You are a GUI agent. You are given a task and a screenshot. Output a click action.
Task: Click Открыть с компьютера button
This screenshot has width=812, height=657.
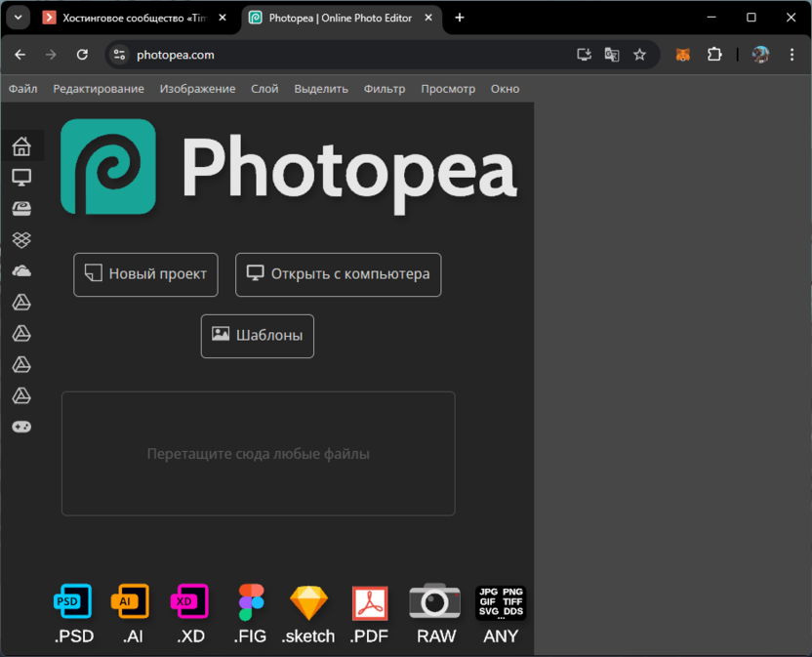pos(338,274)
